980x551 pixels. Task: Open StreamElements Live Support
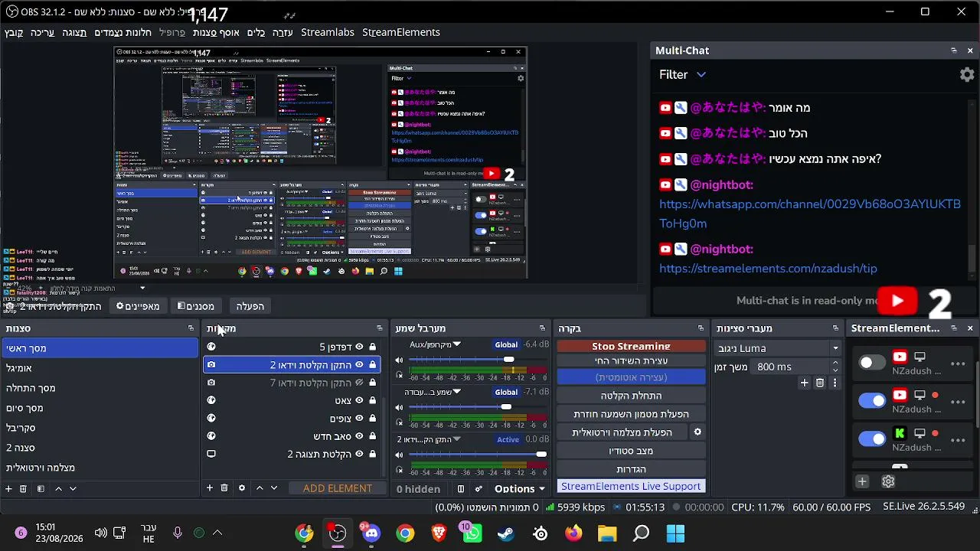(x=631, y=486)
